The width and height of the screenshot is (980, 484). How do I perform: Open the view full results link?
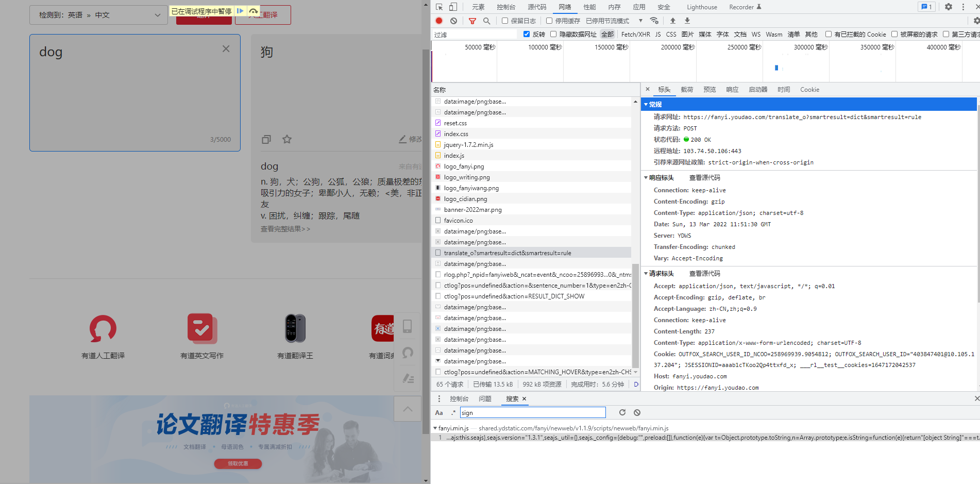point(285,229)
